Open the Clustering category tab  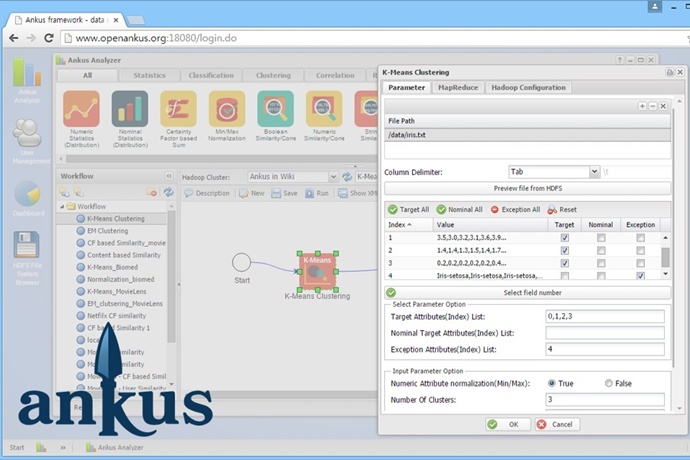[273, 75]
